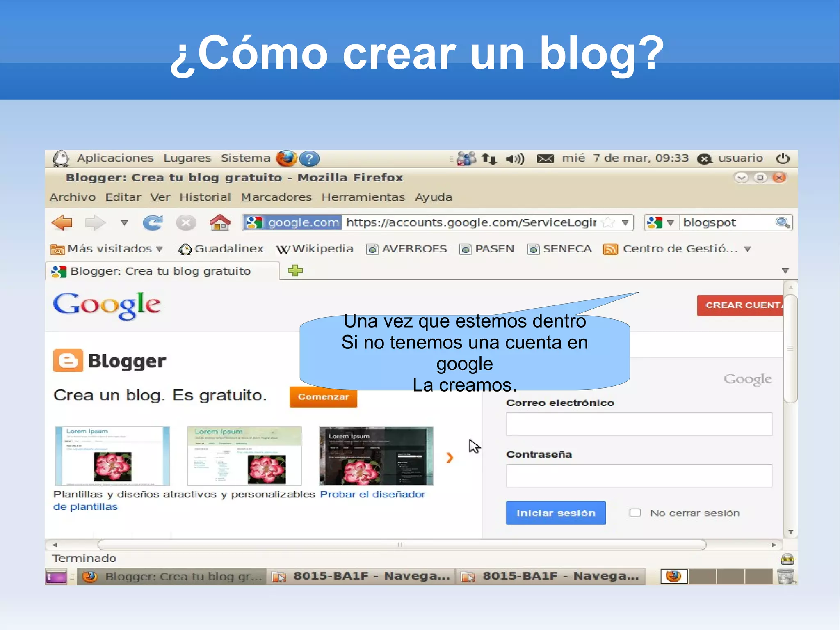Open the Más visitados bookmarks folder

click(107, 249)
